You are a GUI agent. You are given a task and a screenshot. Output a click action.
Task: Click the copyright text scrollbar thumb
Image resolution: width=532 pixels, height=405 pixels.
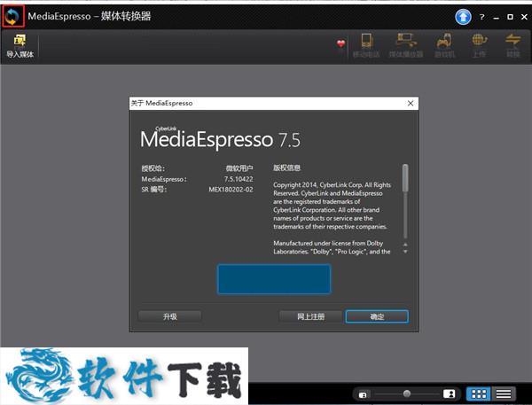pyautogui.click(x=405, y=178)
